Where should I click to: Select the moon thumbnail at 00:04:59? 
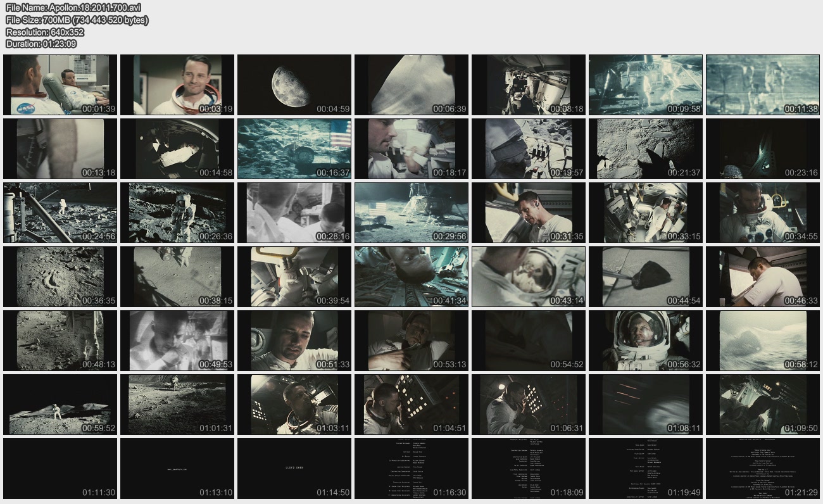(294, 85)
